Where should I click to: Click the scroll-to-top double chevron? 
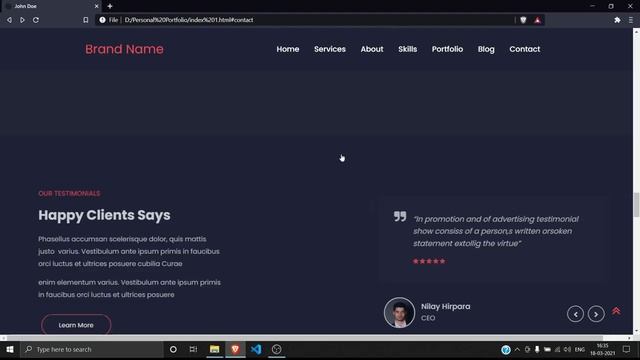(x=616, y=311)
